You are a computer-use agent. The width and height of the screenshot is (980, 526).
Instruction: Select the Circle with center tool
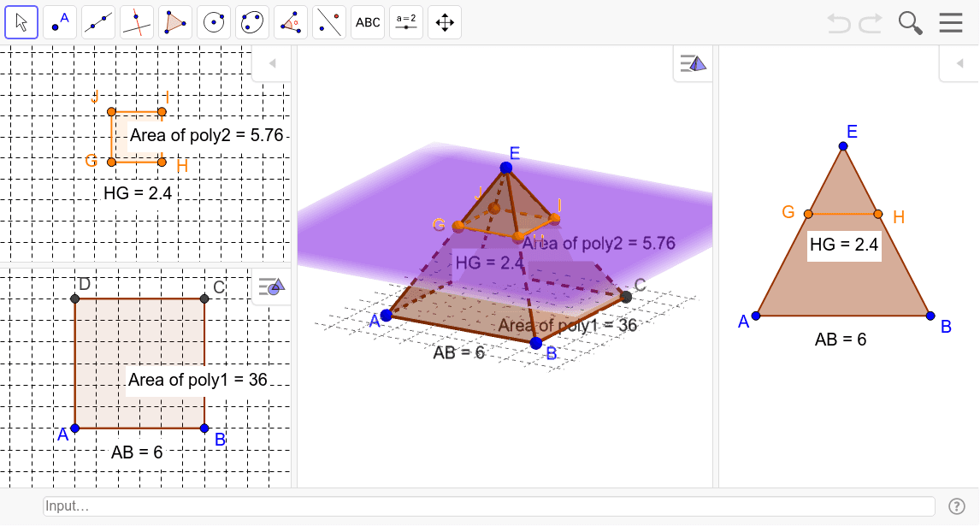point(214,22)
